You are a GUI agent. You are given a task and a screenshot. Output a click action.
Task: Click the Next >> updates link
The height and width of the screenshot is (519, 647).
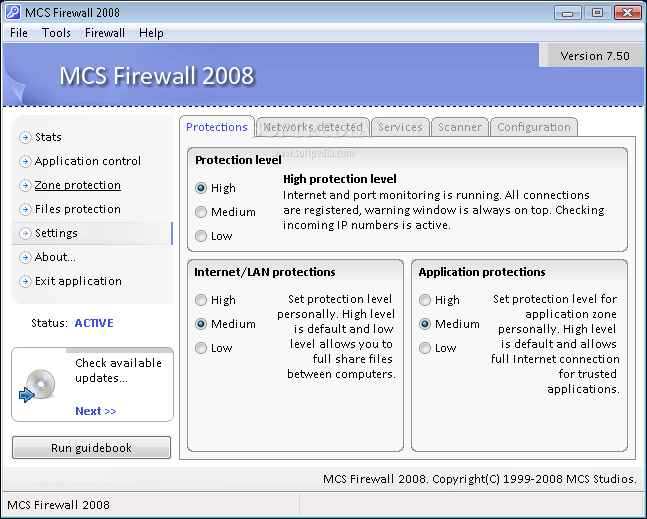[96, 411]
